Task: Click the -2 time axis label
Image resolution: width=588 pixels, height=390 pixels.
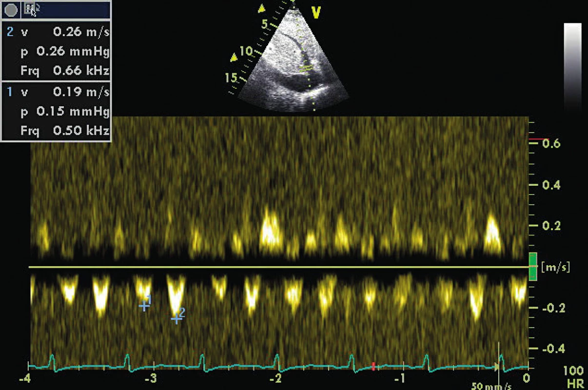Action: 275,378
